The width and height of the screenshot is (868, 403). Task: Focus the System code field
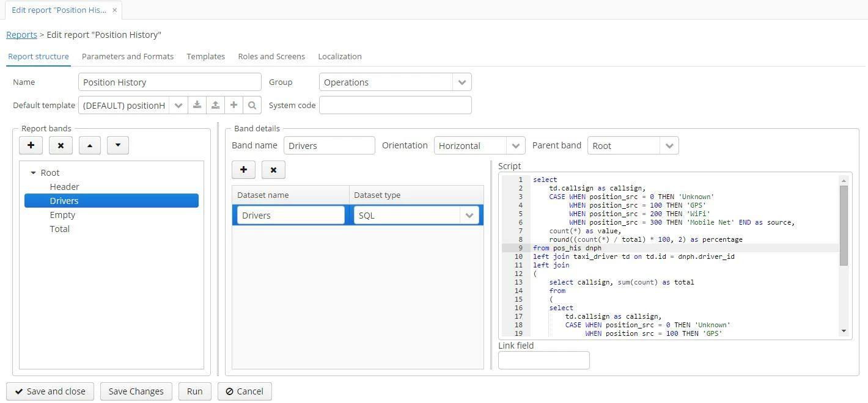tap(395, 105)
